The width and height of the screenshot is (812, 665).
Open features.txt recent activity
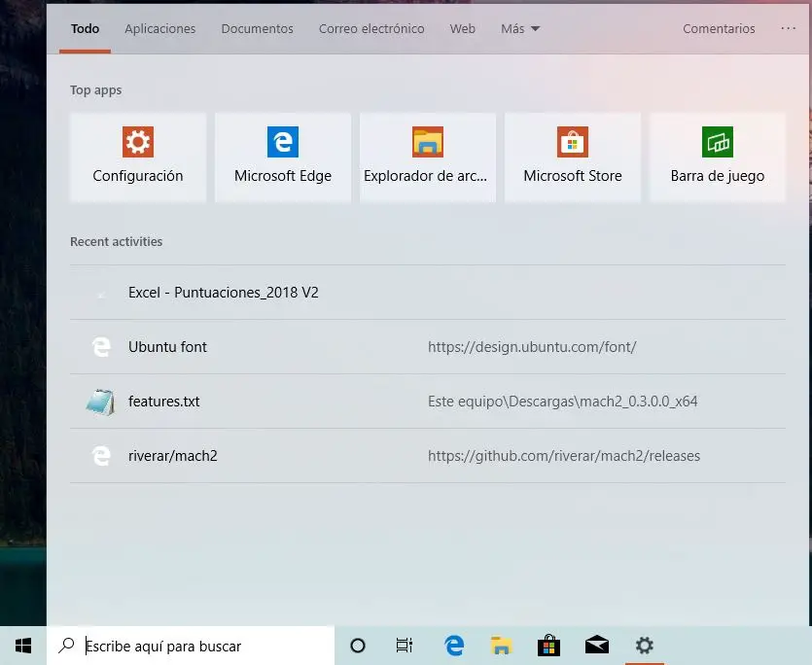[428, 402]
